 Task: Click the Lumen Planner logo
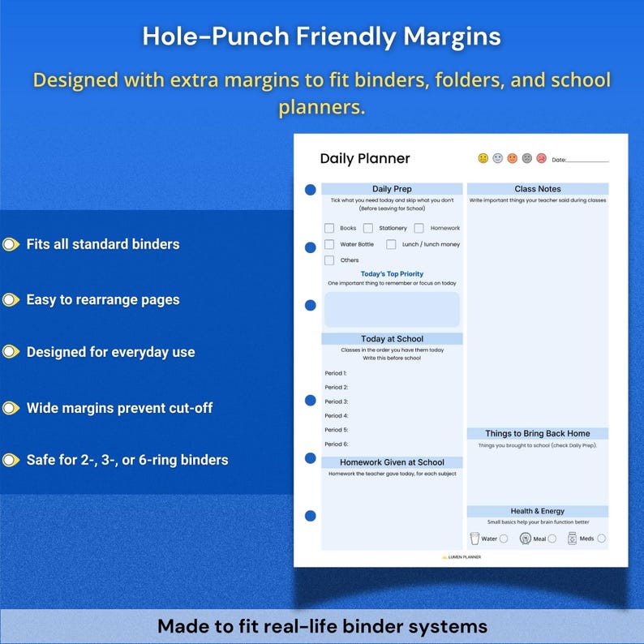pos(462,557)
